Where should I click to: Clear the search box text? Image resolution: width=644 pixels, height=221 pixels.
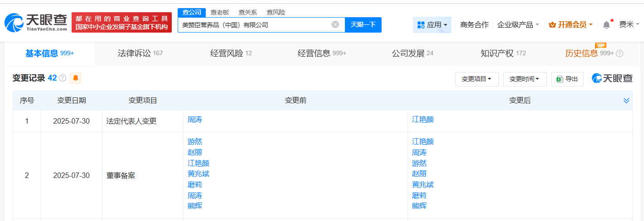(335, 24)
